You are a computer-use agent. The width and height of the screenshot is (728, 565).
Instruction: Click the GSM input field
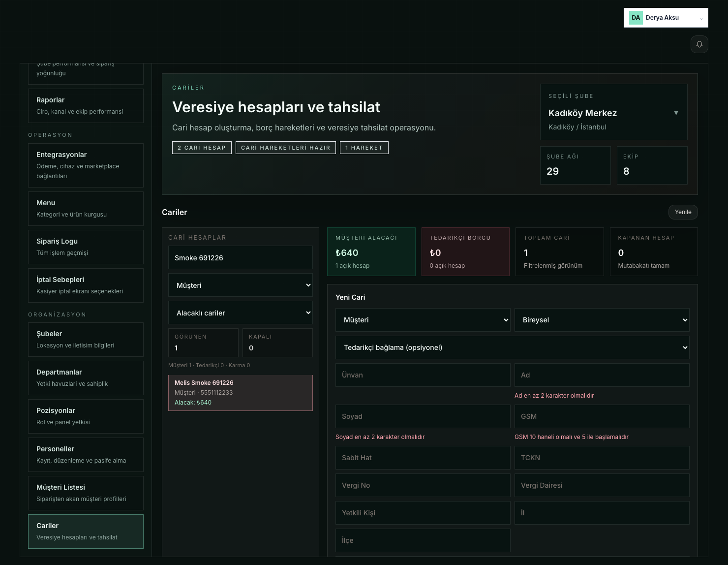[x=602, y=416]
